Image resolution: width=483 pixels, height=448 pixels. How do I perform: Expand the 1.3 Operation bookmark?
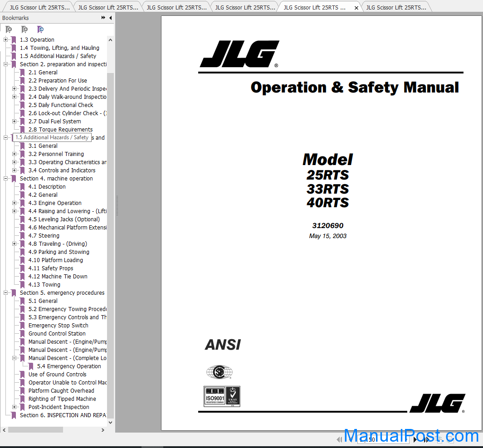(5, 40)
